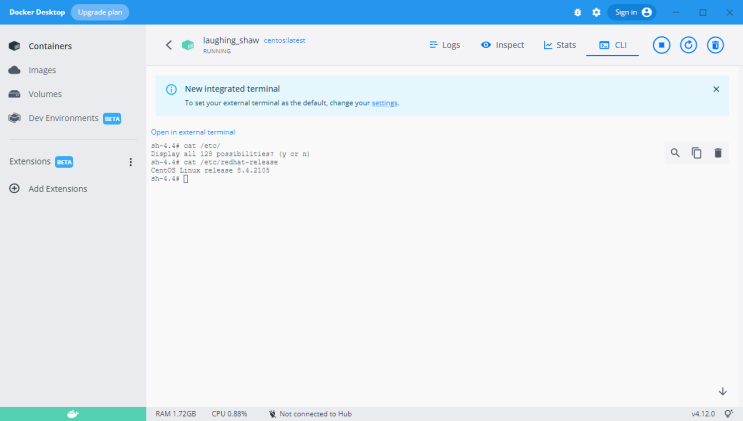Open the Extensions three-dot menu
Screen dimensions: 743x421
coord(131,162)
